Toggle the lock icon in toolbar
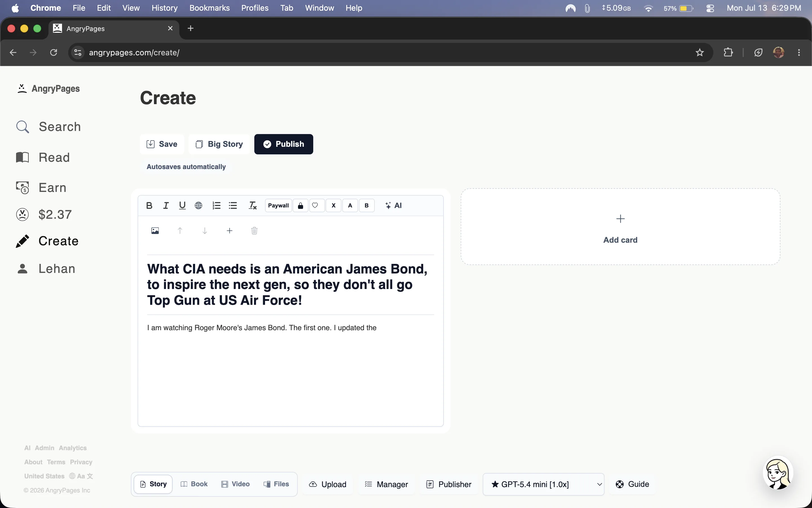812x508 pixels. click(301, 205)
